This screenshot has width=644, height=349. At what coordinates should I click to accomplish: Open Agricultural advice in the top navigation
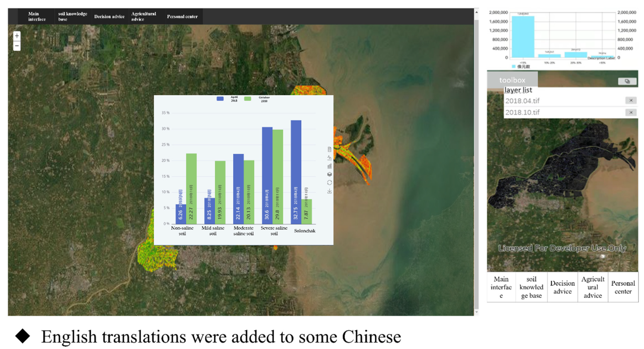(144, 16)
